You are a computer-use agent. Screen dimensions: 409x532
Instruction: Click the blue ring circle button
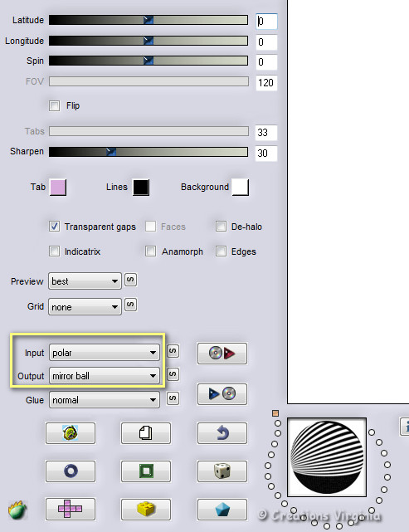point(71,471)
